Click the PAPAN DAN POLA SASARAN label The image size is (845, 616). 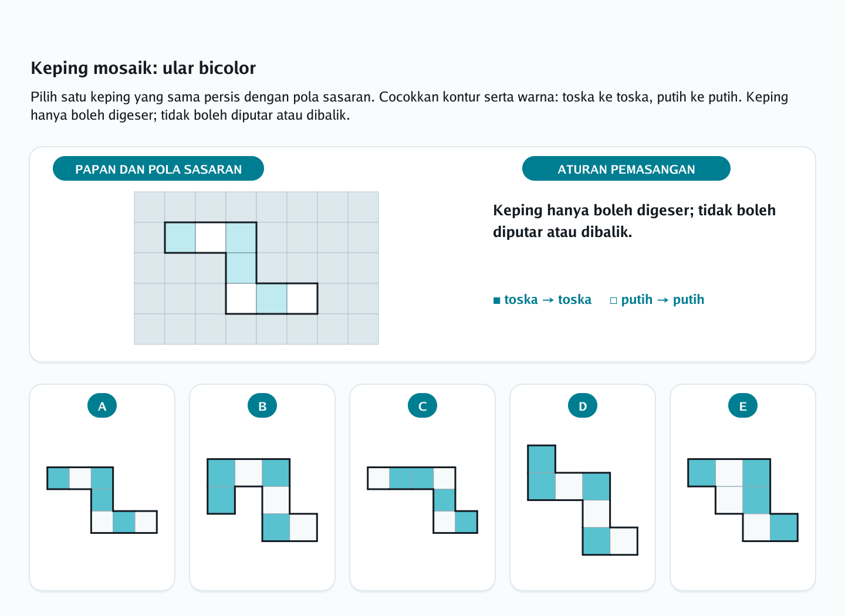click(158, 169)
